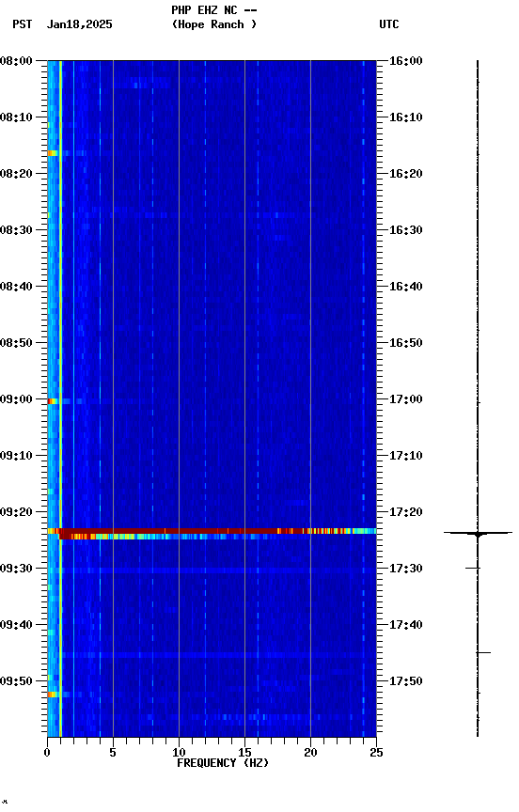
Task: Click the 16:30 UTC time label
Action: pyautogui.click(x=406, y=230)
